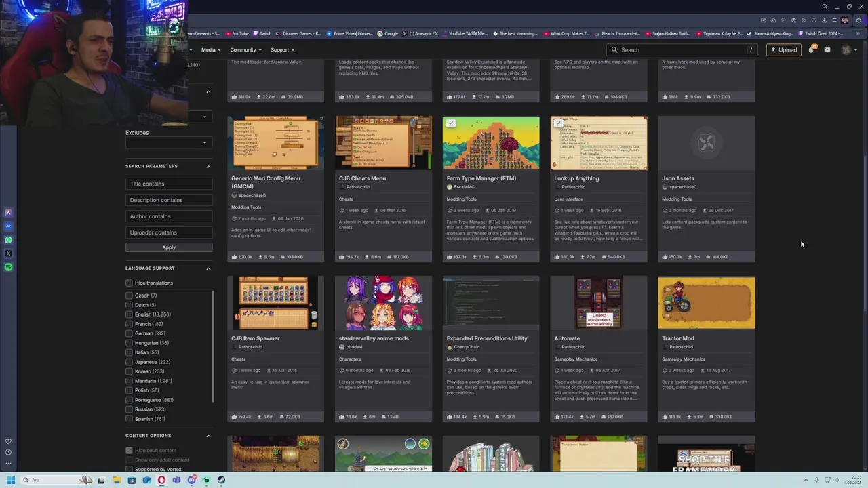Check the Portuguese language checkbox
The height and width of the screenshot is (488, 868).
click(129, 400)
